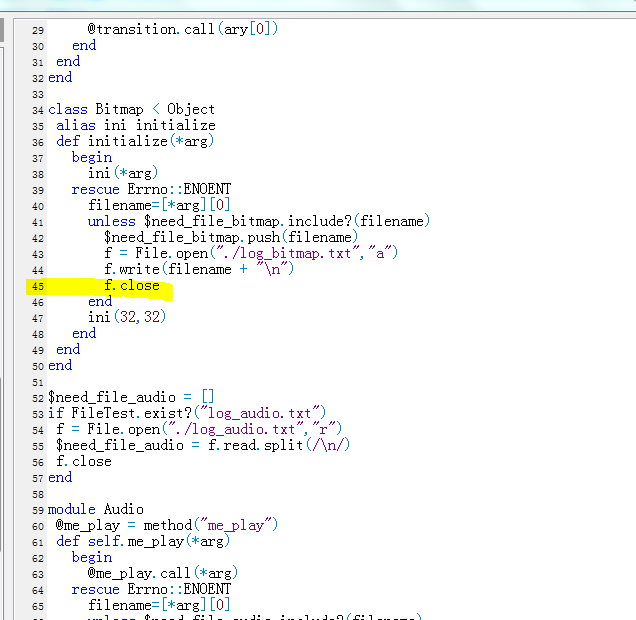Click 'def self.me_play(*arg)' line
636x620 pixels.
point(143,541)
